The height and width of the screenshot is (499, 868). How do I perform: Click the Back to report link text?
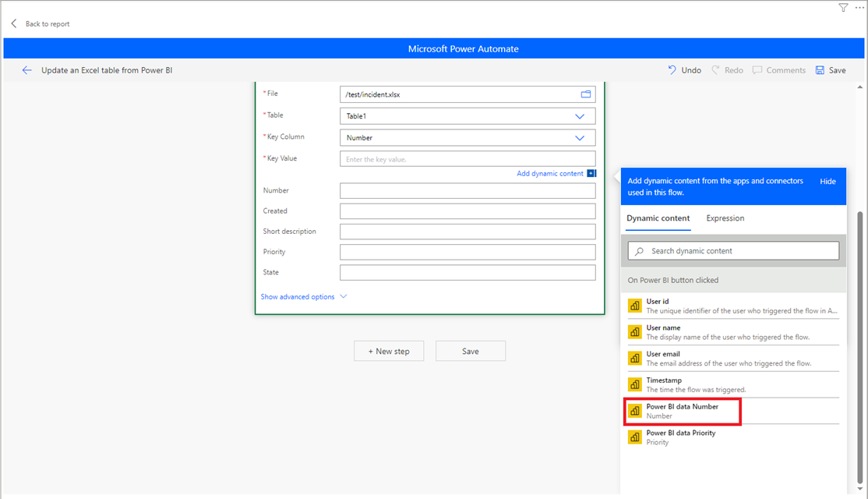[48, 24]
